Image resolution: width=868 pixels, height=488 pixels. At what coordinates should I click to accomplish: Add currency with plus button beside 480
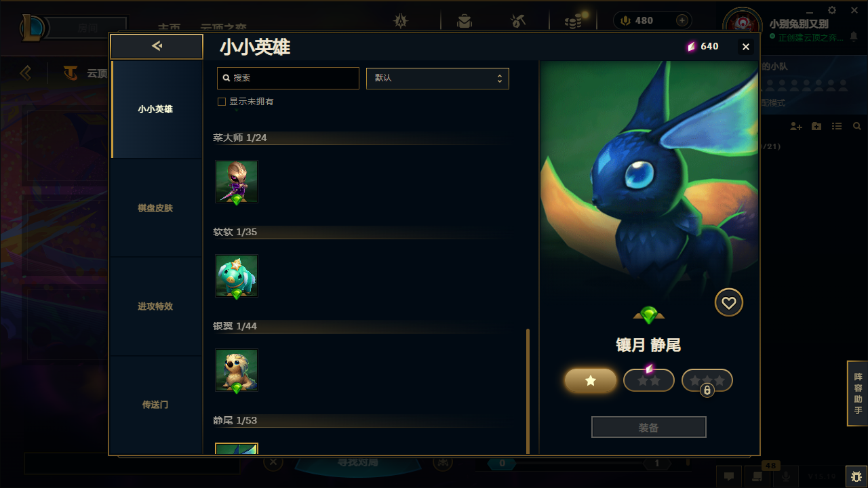point(682,20)
